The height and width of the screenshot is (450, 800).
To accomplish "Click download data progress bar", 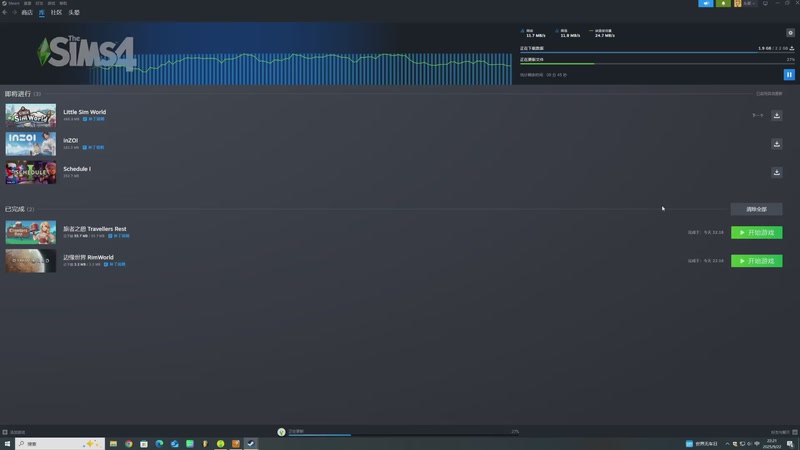I will (657, 53).
